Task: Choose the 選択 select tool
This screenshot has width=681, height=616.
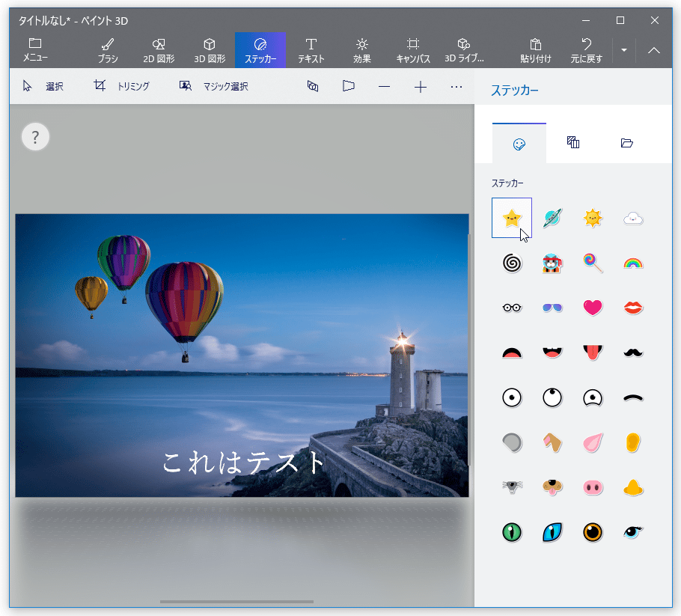Action: 43,86
